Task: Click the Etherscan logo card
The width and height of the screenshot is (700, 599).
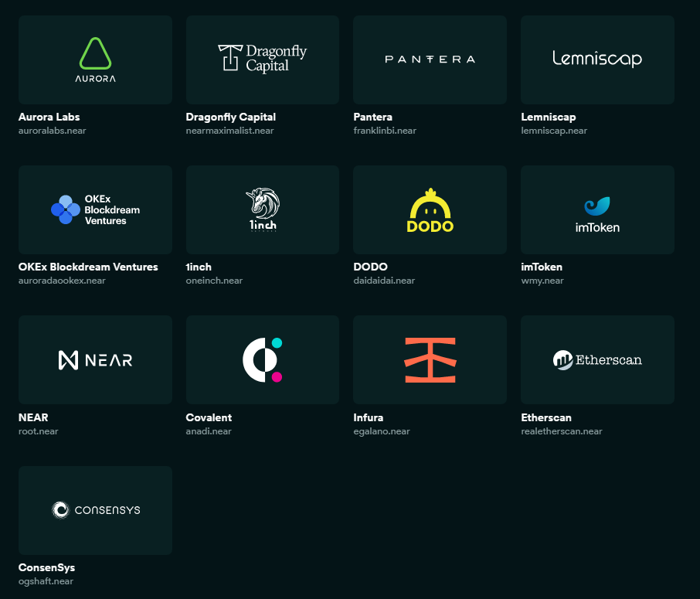Action: point(597,360)
